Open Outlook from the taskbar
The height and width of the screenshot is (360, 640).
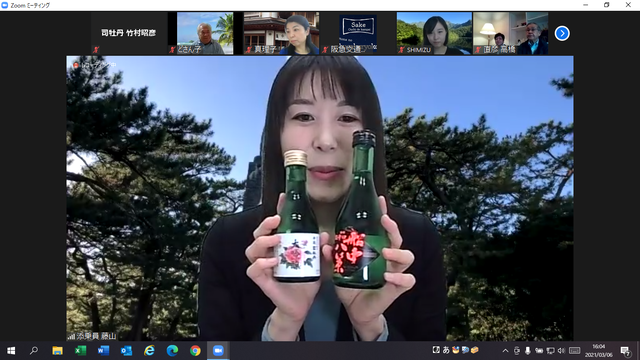coord(126,351)
